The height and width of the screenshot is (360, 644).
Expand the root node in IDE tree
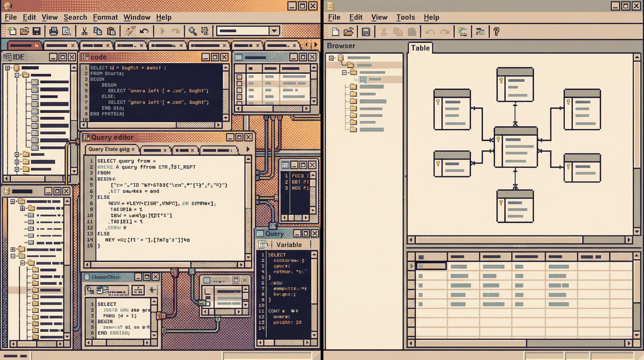(x=7, y=68)
